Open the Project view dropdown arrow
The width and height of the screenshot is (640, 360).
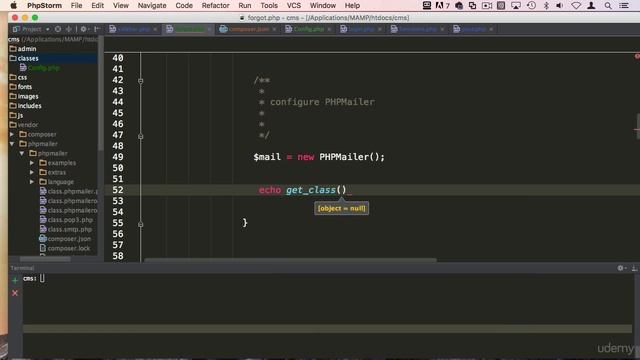point(47,29)
